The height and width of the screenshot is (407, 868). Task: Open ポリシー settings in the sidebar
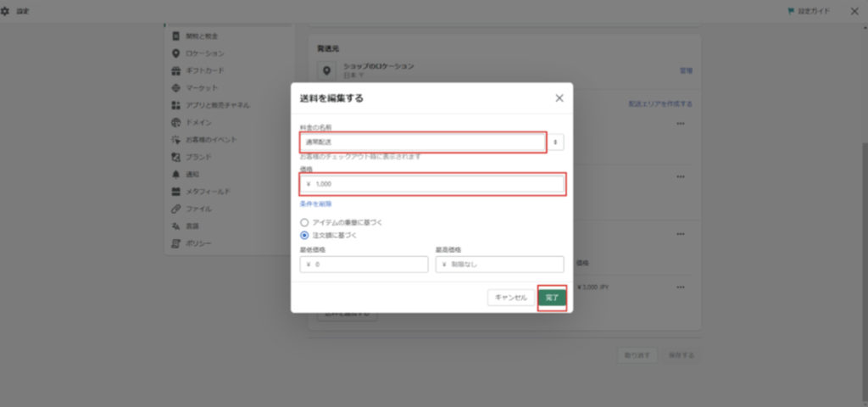click(x=199, y=243)
